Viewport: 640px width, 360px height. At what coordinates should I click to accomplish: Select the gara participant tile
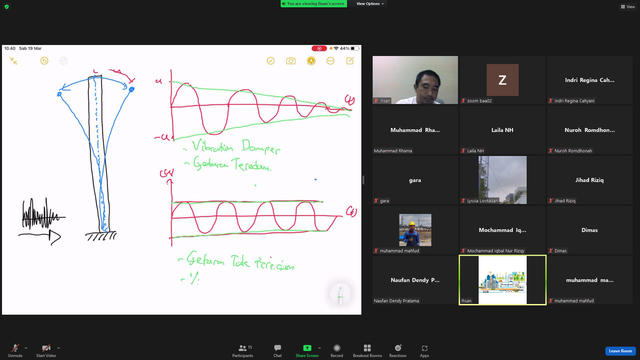tap(415, 180)
